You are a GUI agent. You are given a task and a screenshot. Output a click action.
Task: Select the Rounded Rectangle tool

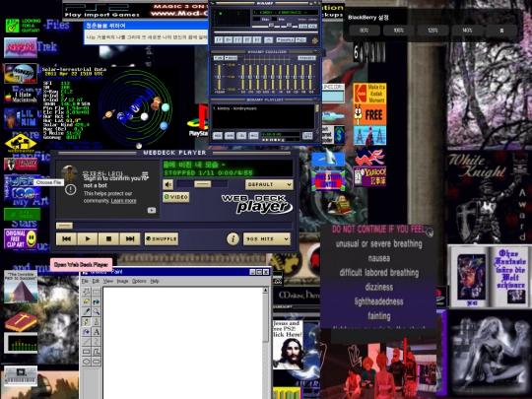click(x=97, y=362)
